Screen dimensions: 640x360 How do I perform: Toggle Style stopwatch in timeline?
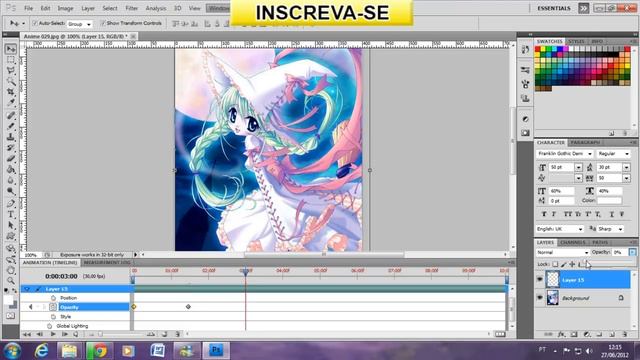[x=53, y=316]
